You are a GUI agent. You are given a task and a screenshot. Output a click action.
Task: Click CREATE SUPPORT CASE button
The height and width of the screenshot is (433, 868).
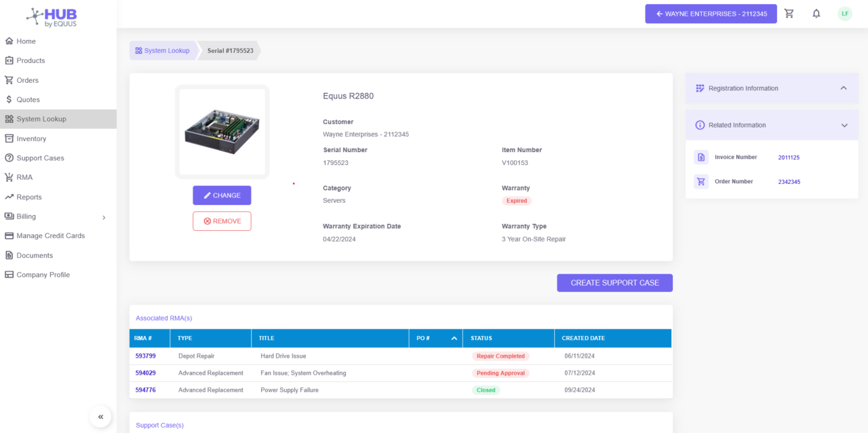[x=614, y=283]
